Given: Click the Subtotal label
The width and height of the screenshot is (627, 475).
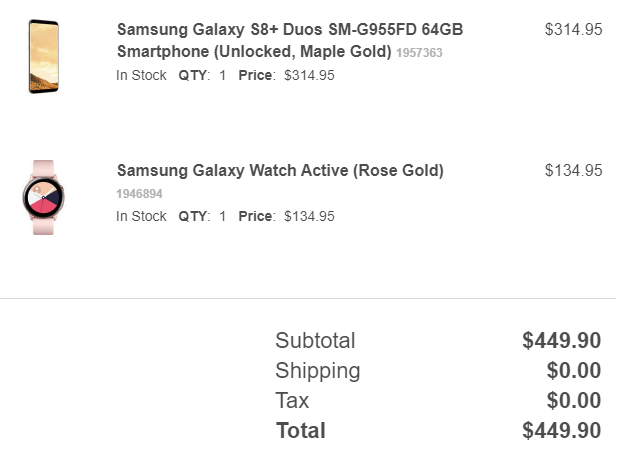Looking at the screenshot, I should [x=315, y=341].
